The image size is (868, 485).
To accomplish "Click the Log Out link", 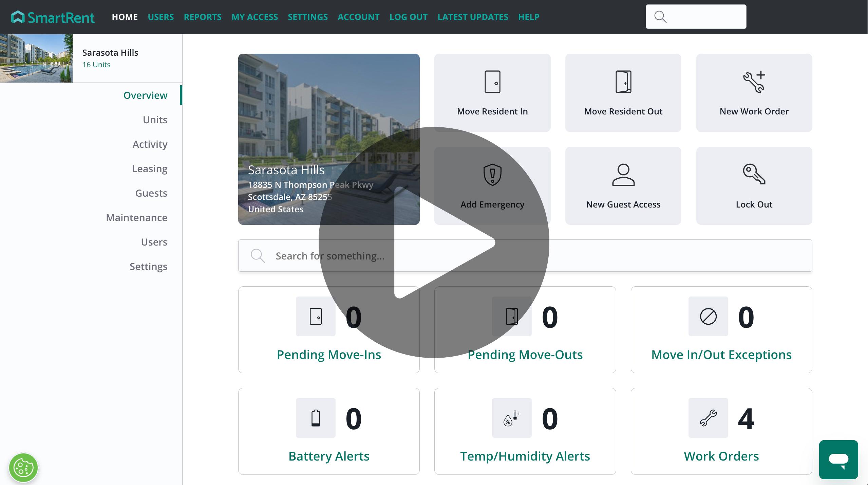I will coord(408,17).
